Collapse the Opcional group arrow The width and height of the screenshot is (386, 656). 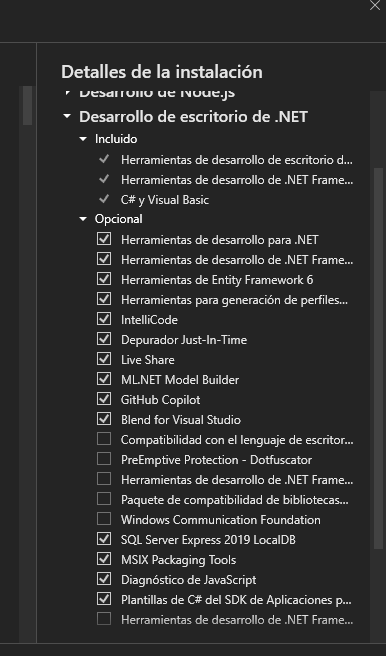click(83, 219)
